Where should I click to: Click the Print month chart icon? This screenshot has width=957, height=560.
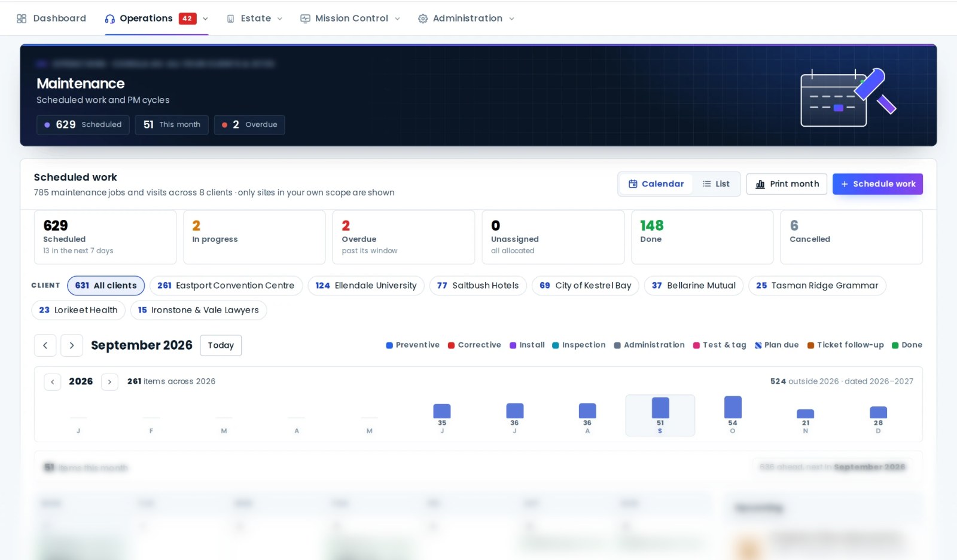[x=760, y=184]
